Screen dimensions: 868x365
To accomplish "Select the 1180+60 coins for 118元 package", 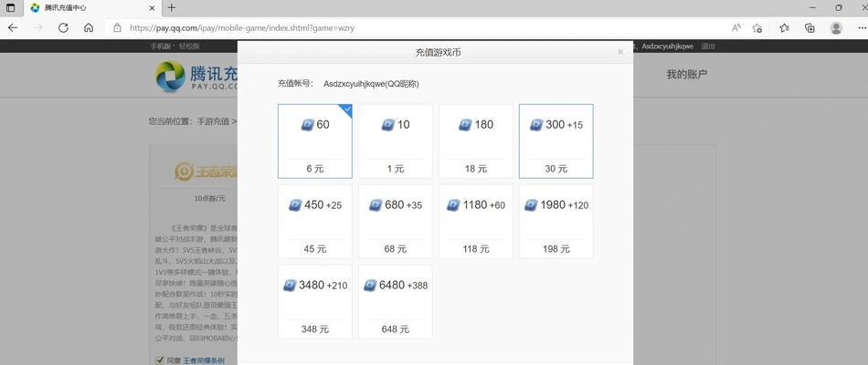I will [475, 221].
